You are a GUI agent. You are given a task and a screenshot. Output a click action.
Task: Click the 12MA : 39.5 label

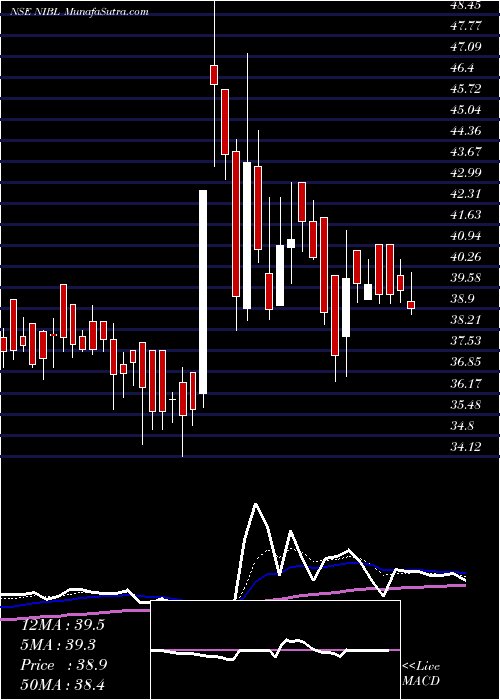point(62,625)
